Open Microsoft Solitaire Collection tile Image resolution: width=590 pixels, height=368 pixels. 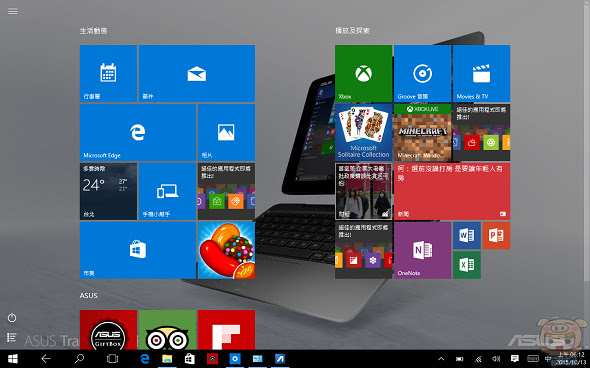(363, 132)
